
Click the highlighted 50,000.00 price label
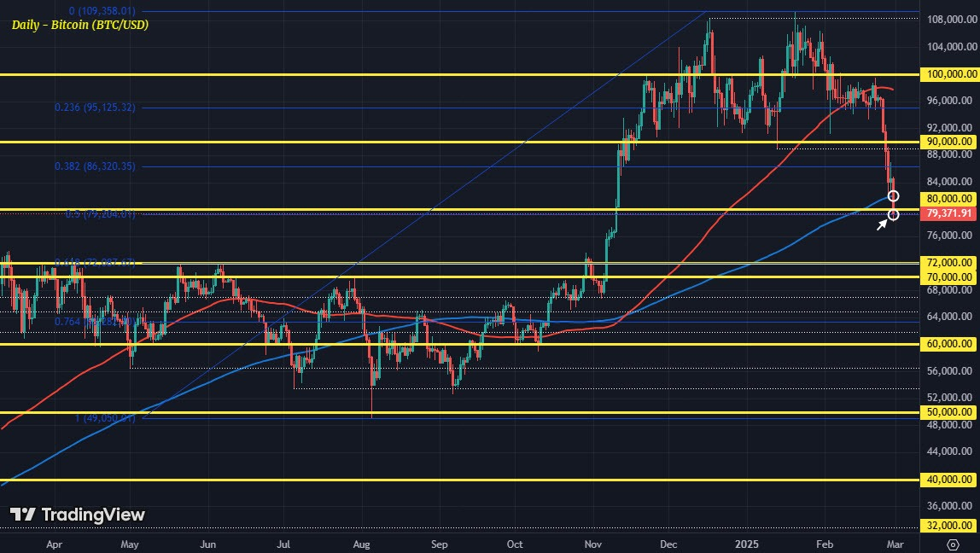click(x=948, y=412)
